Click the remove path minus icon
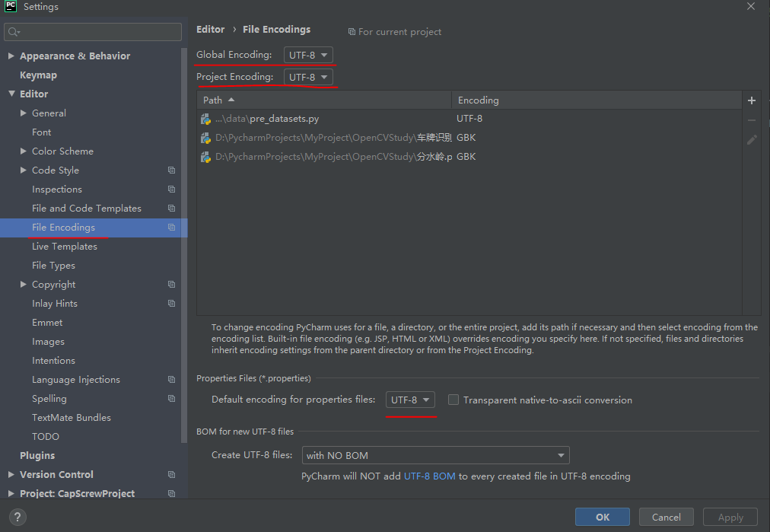The height and width of the screenshot is (532, 770). pos(751,120)
